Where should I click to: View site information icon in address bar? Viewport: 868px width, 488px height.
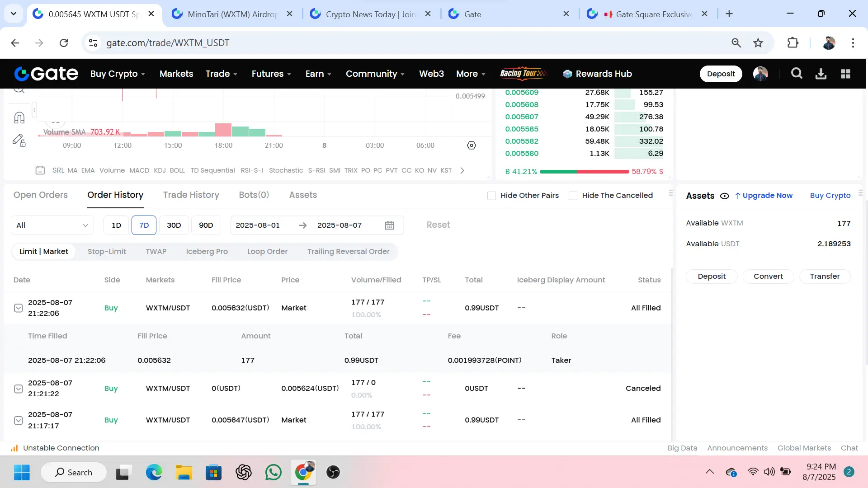click(x=93, y=43)
